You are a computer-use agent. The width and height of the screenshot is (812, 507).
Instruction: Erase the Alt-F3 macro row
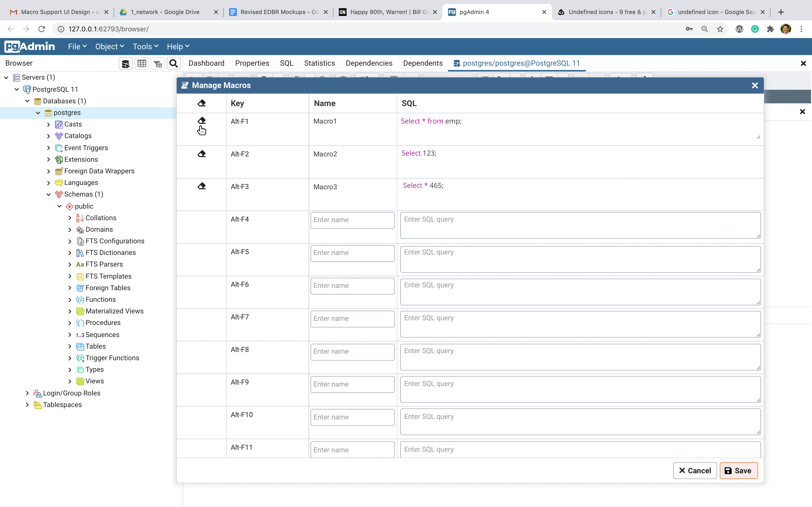201,186
